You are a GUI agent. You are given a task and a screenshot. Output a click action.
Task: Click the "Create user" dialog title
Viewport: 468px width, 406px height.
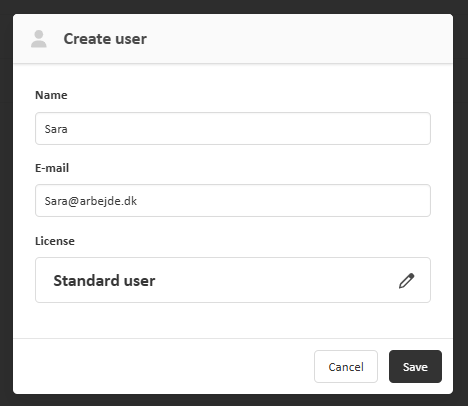(x=105, y=39)
